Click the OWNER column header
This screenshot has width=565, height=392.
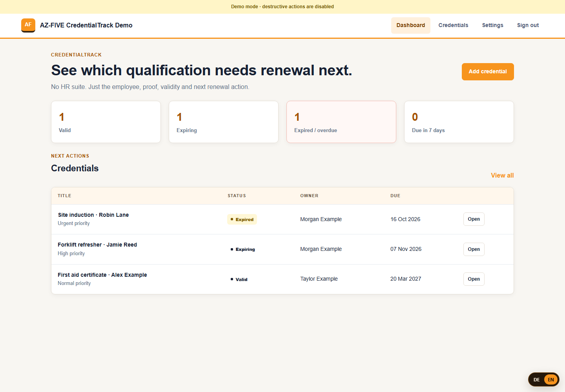(x=309, y=196)
